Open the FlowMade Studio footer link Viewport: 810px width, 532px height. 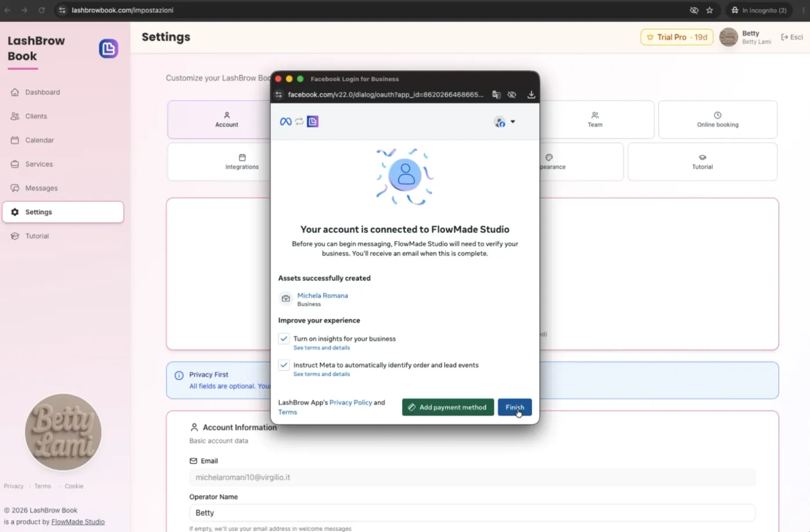click(x=78, y=522)
